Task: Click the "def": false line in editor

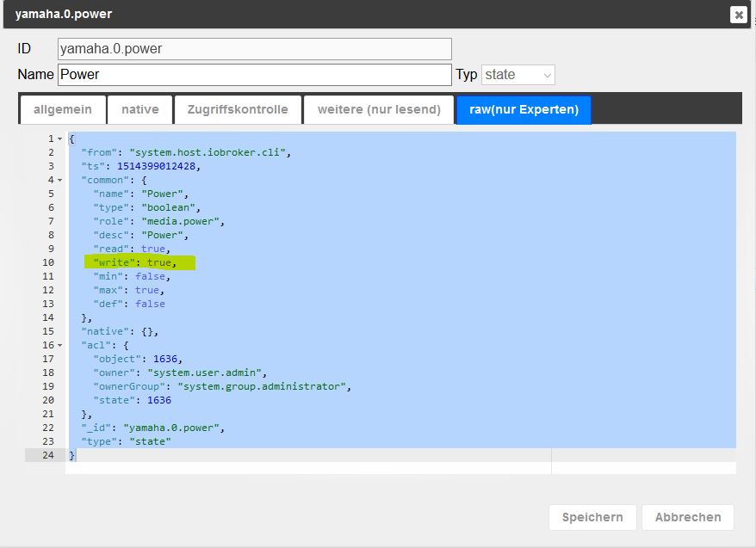Action: click(x=129, y=304)
